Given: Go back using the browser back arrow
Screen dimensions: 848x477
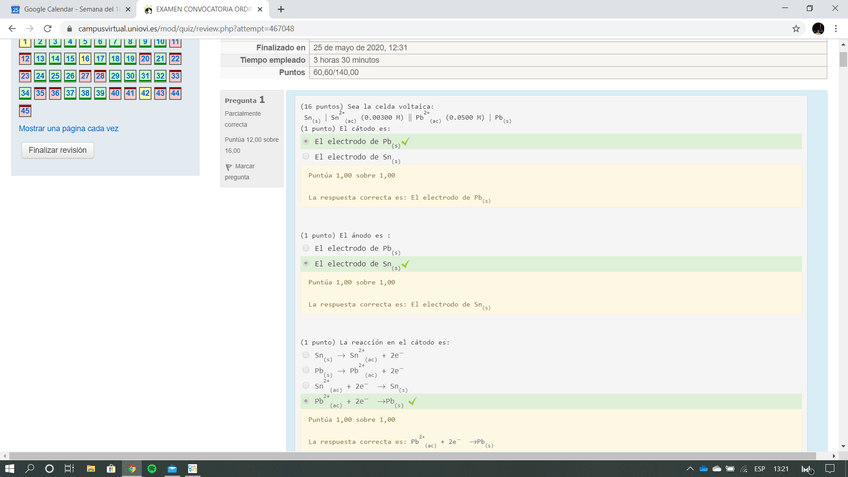Looking at the screenshot, I should pyautogui.click(x=11, y=29).
